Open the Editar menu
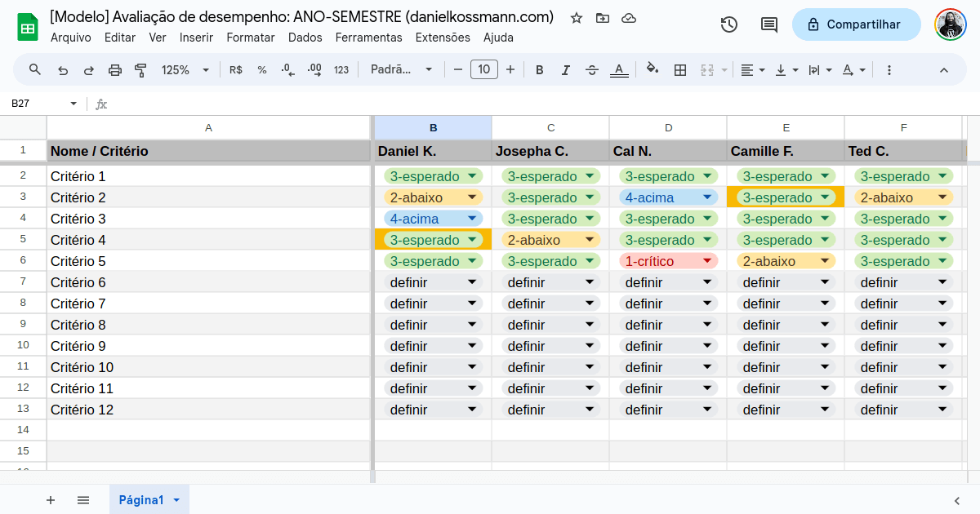 point(120,38)
